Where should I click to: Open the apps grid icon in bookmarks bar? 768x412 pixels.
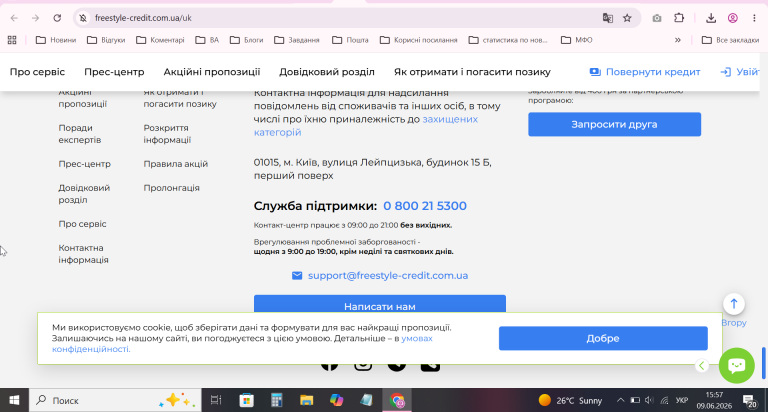[12, 40]
